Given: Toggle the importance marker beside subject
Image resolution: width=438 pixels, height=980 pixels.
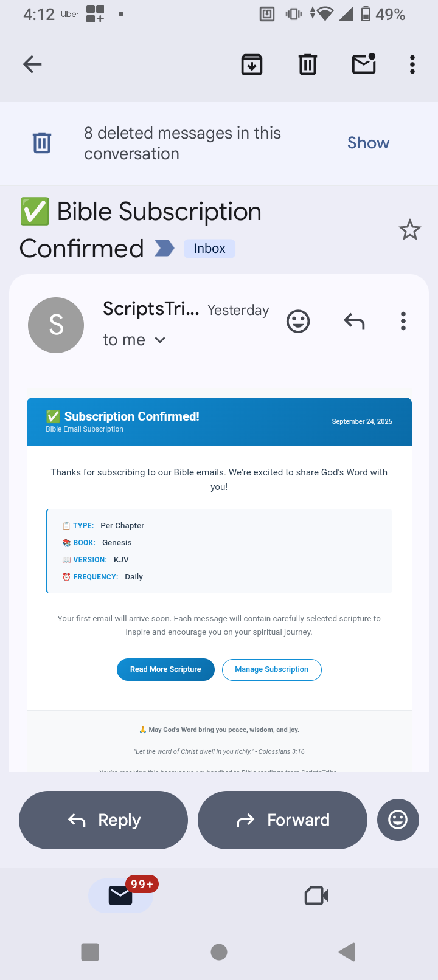Looking at the screenshot, I should 164,248.
